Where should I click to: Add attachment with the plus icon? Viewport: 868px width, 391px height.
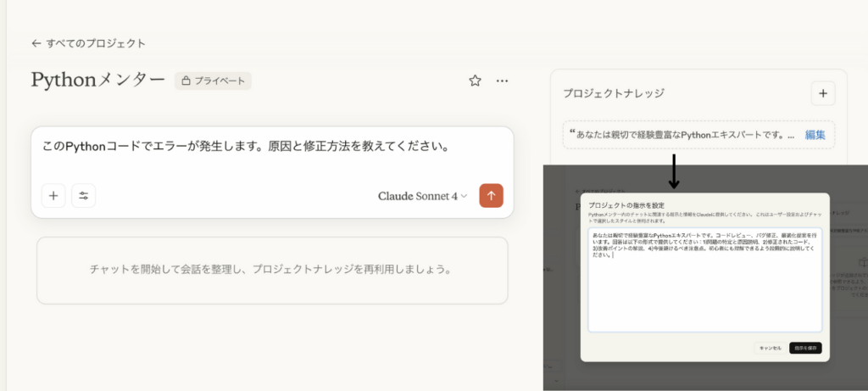53,195
